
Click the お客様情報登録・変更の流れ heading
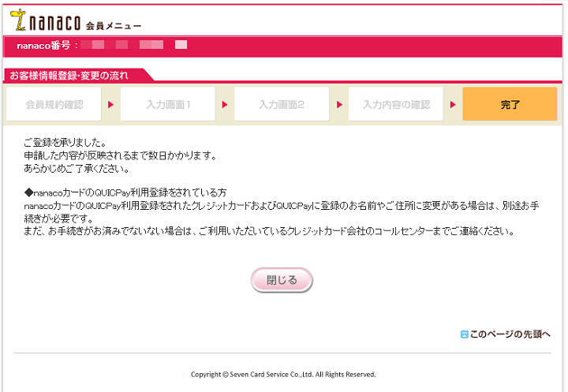[x=69, y=76]
